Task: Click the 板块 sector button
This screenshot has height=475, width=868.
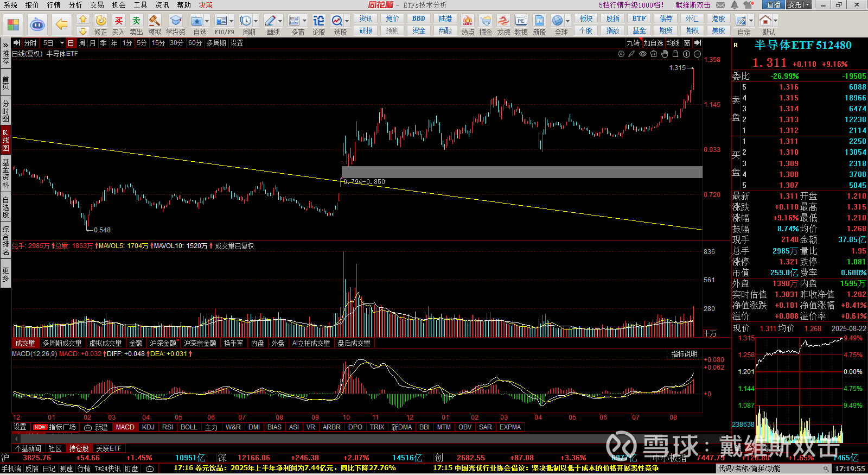Action: click(x=586, y=18)
